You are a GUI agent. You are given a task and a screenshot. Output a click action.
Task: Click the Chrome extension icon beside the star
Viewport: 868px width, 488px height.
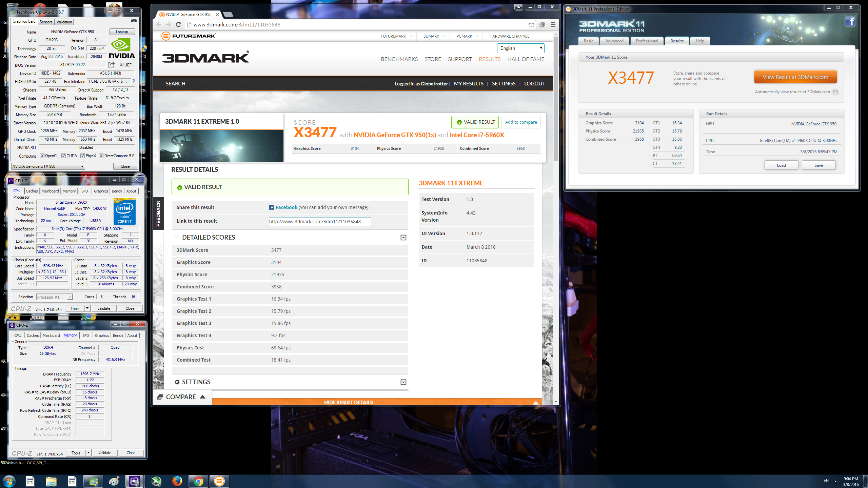pyautogui.click(x=542, y=24)
